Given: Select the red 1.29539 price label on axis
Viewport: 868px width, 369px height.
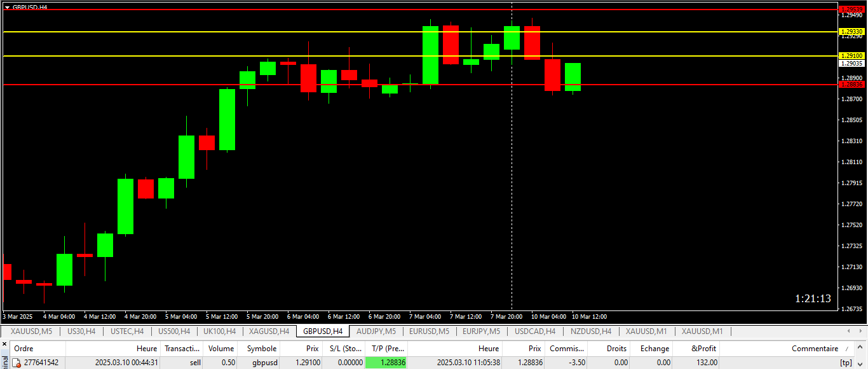Looking at the screenshot, I should (x=853, y=10).
